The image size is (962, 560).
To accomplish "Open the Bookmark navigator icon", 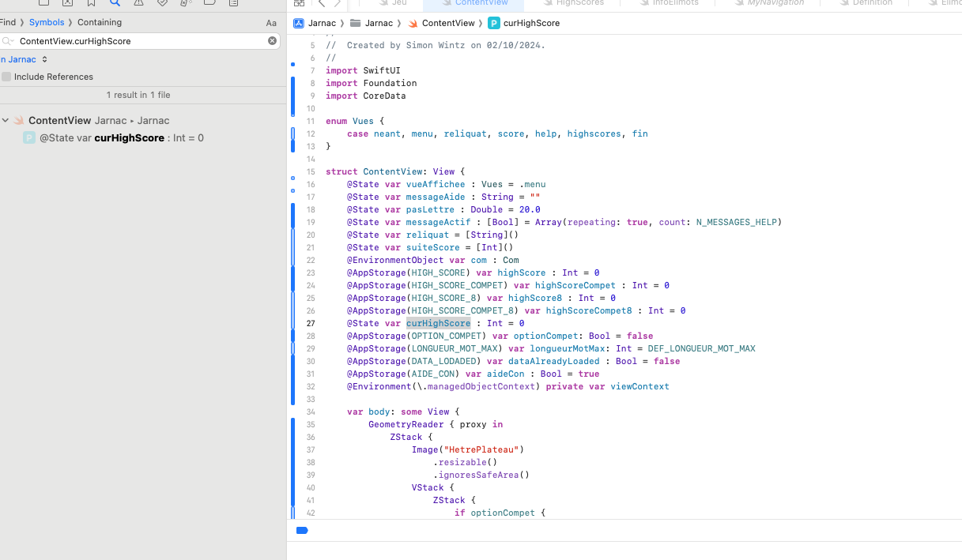I will pos(92,3).
